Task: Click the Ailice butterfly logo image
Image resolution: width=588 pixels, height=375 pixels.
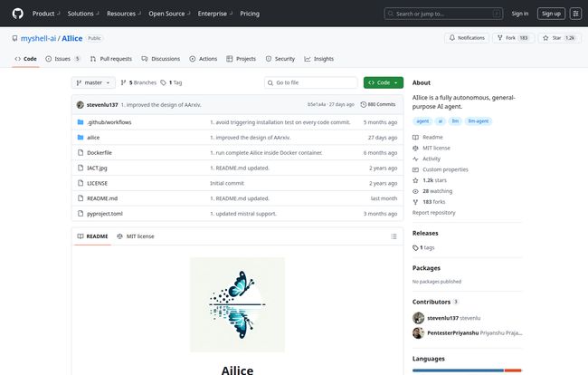Action: (237, 304)
